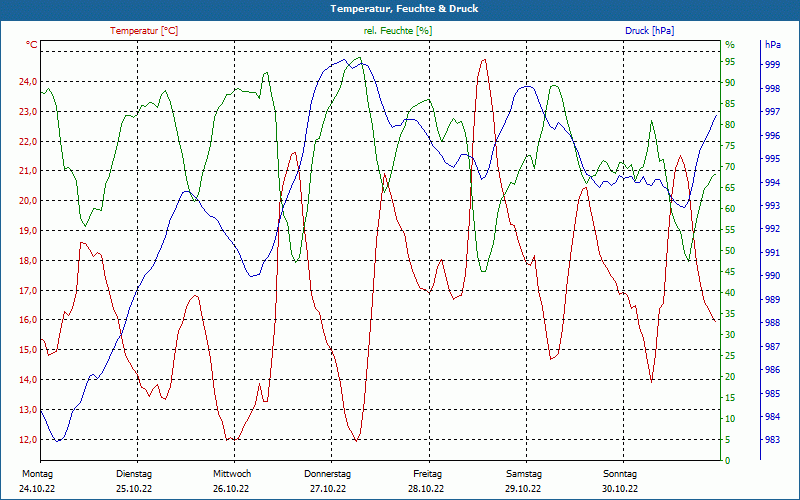Click the '16,0' temperature axis value
Screen dimensions: 800x500
pyautogui.click(x=28, y=320)
